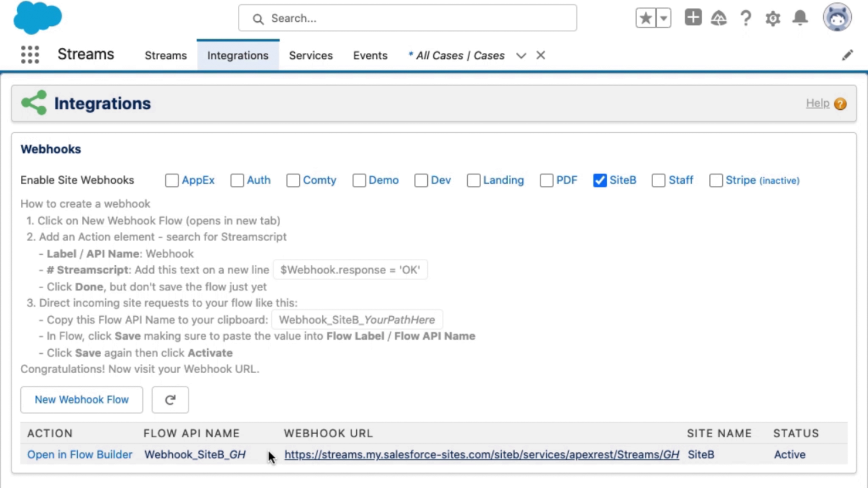The height and width of the screenshot is (488, 868).
Task: Click the FLOW API NAME column header
Action: click(191, 433)
